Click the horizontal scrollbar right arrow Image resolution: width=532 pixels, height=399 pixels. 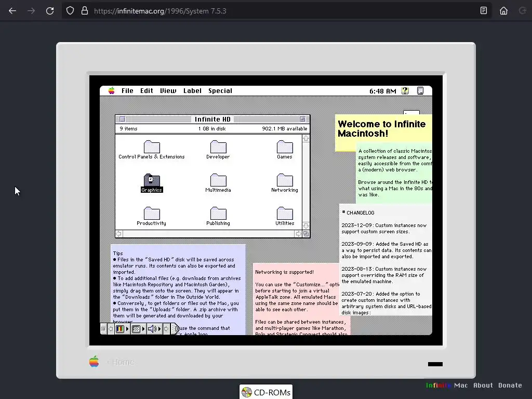(x=298, y=234)
